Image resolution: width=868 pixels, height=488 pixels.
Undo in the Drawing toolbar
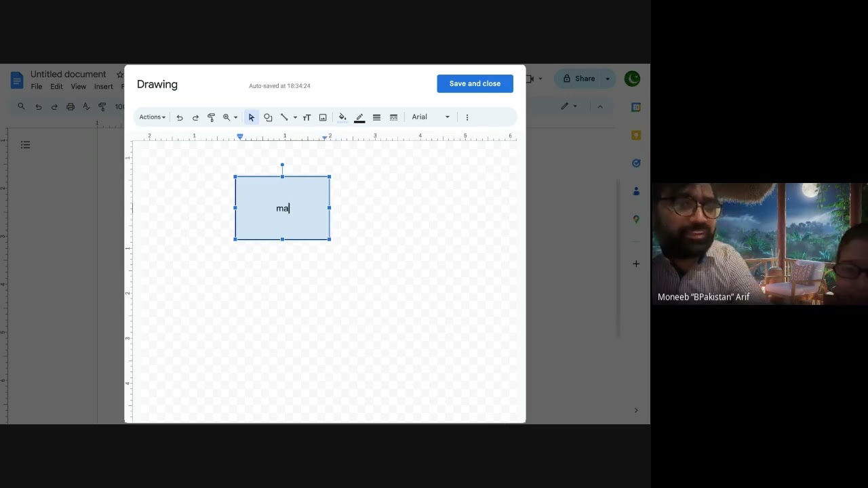click(180, 117)
